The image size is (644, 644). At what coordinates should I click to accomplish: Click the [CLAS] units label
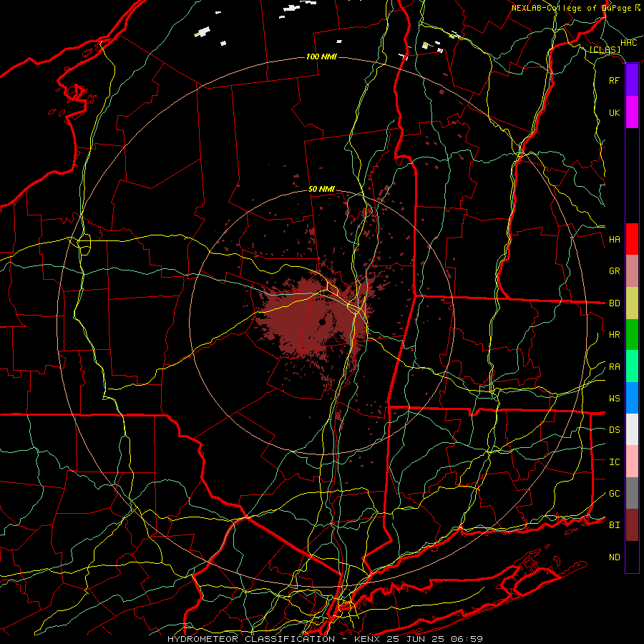tap(605, 50)
